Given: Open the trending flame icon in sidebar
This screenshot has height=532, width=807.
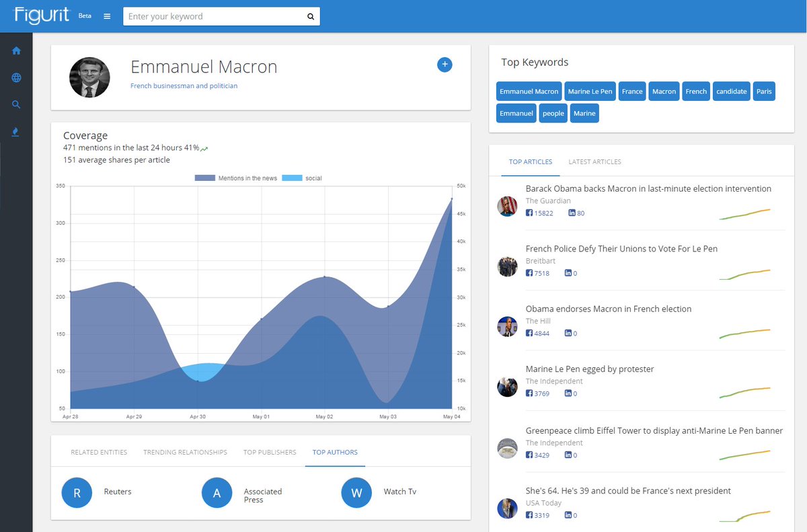Looking at the screenshot, I should pos(16,132).
